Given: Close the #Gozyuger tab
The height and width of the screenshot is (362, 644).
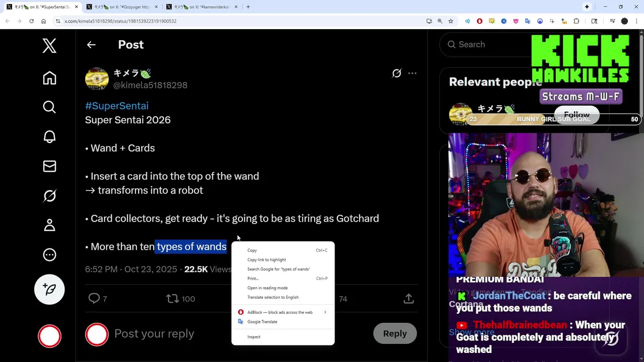Looking at the screenshot, I should 156,7.
